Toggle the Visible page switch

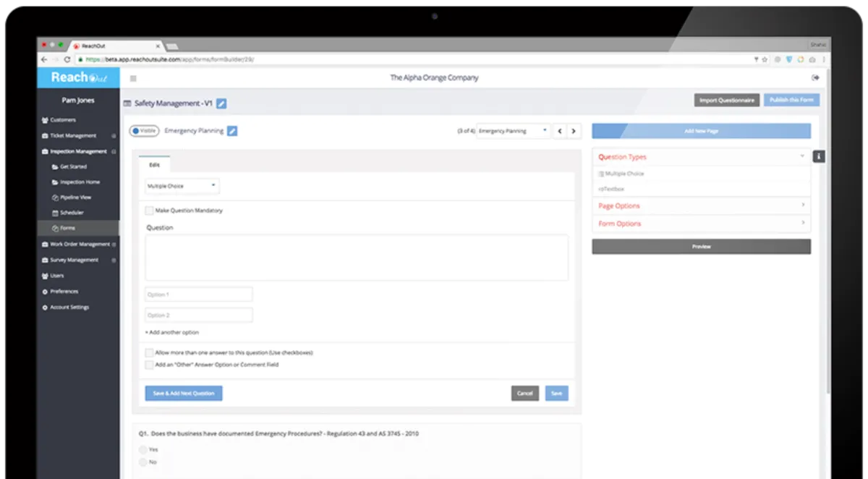[x=144, y=131]
